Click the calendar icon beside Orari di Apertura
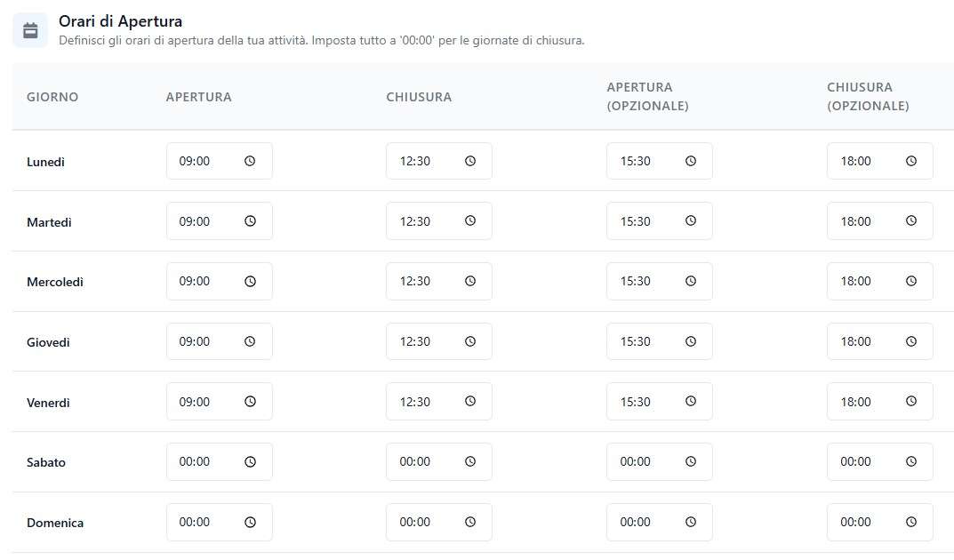Screen dimensions: 954x560 (30, 31)
